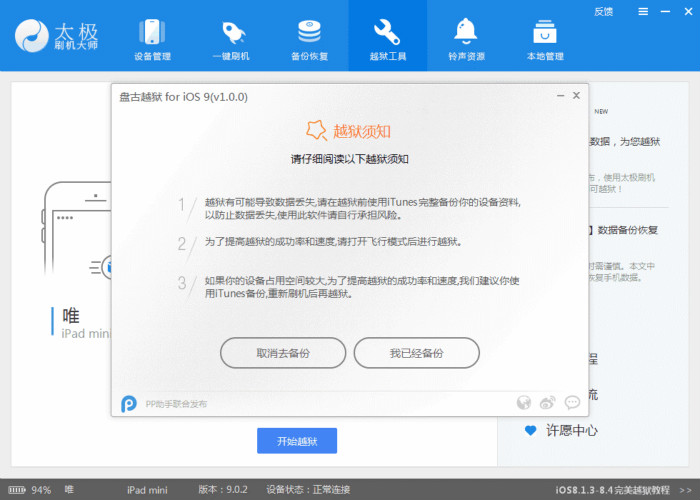Viewport: 700px width, 500px height.
Task: Click 设备状态：正常连接 status text
Action: click(x=308, y=490)
